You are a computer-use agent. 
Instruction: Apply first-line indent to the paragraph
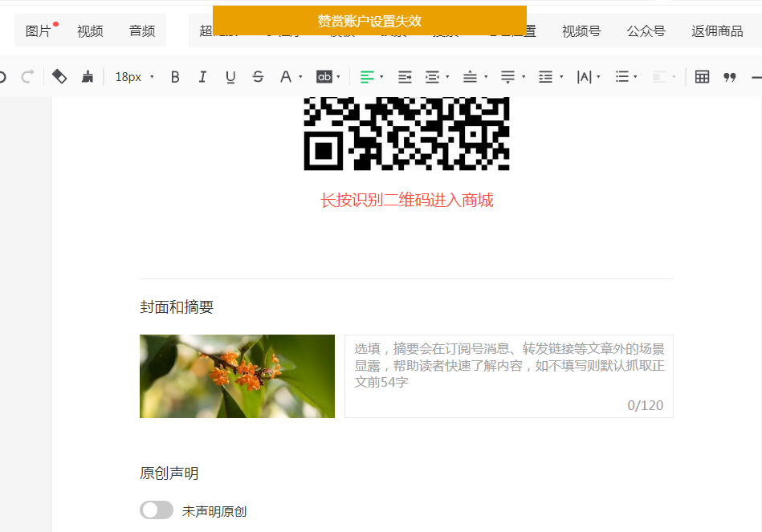tap(405, 77)
